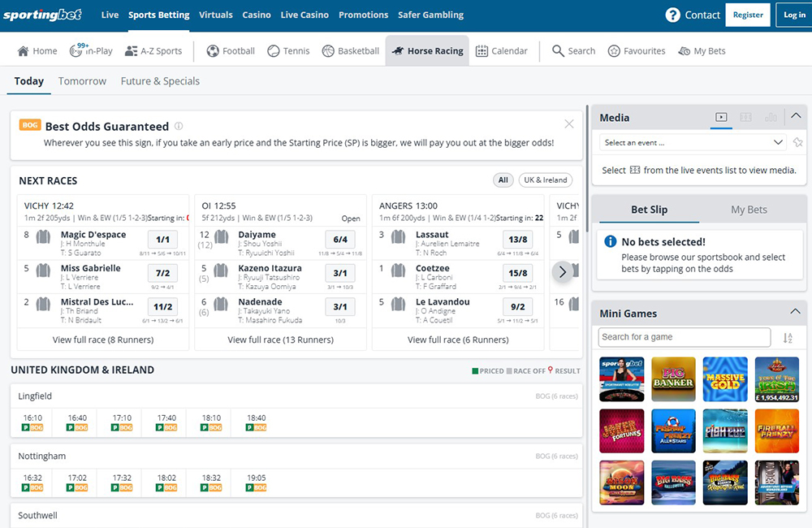812x528 pixels.
Task: Open My Bets icon in sports nav
Action: (684, 51)
